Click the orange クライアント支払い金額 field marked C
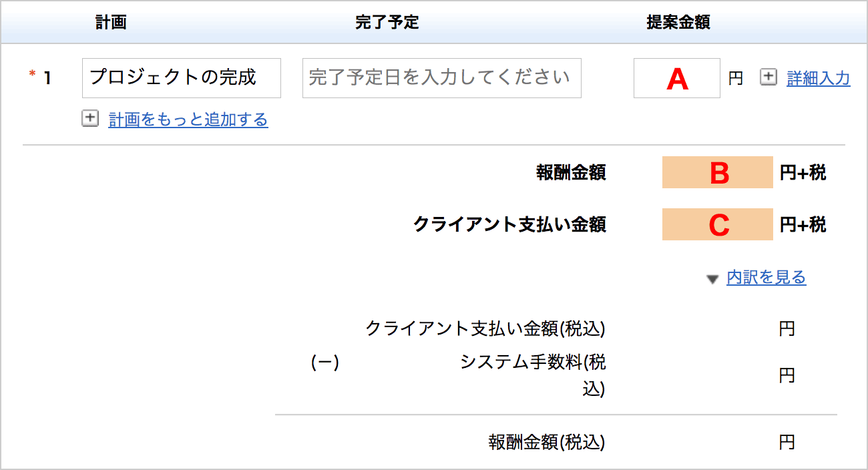 pyautogui.click(x=718, y=224)
